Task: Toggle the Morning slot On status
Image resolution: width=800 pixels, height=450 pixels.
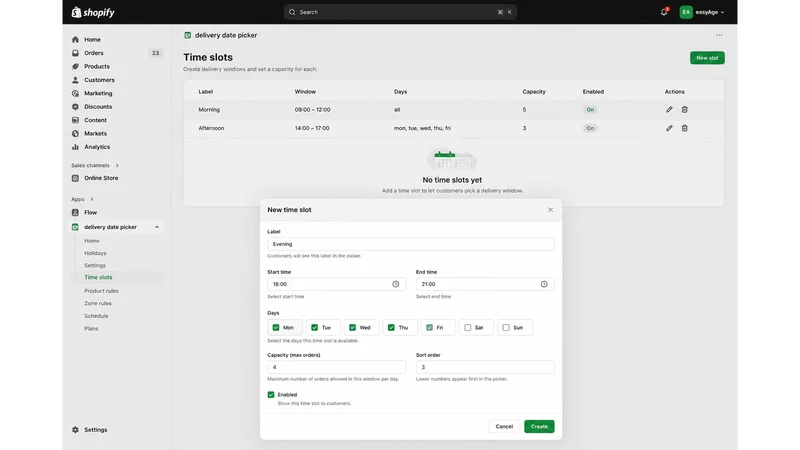Action: click(590, 110)
